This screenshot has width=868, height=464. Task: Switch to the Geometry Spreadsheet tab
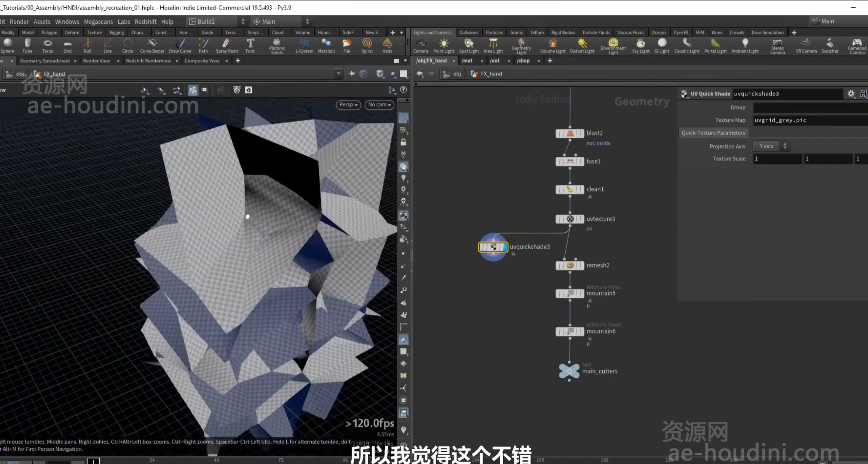coord(45,61)
